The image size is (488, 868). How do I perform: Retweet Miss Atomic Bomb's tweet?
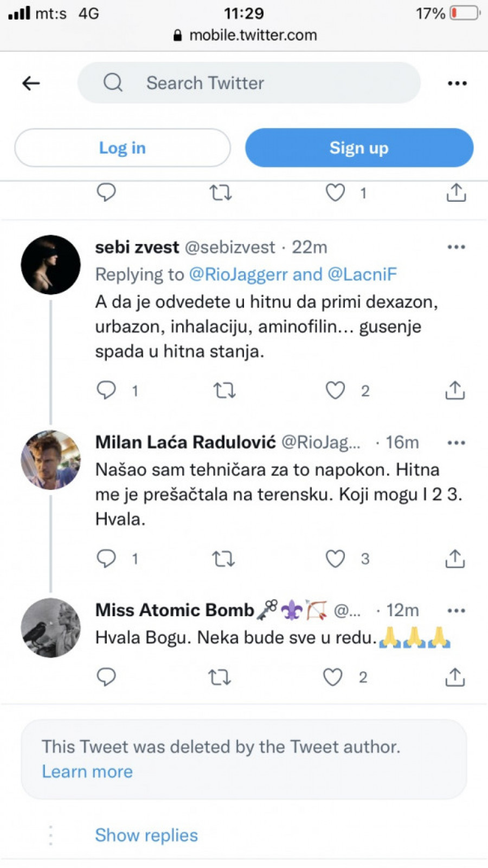pos(220,676)
